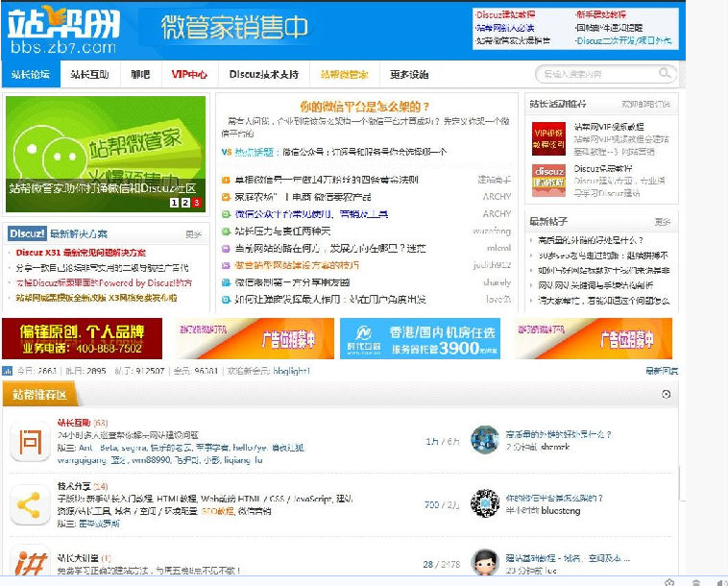
Task: Click the VIP视频教程 red thumbnail
Action: pos(548,138)
